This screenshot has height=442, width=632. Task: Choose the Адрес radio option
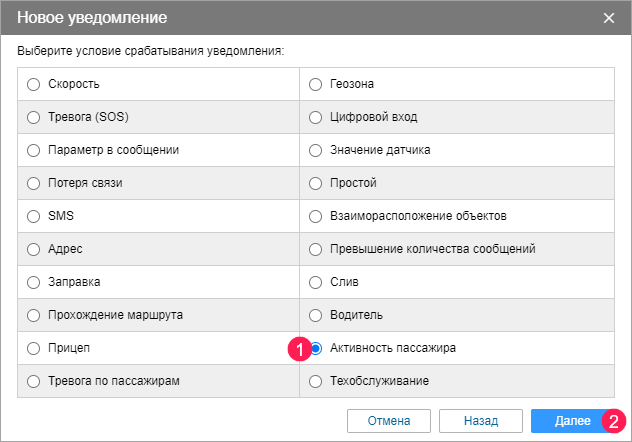coord(34,249)
